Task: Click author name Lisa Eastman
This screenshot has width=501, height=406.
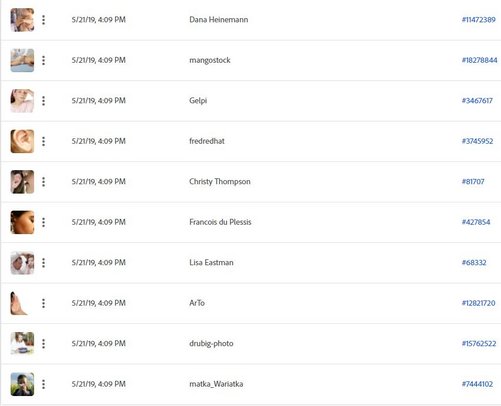Action: 211,263
